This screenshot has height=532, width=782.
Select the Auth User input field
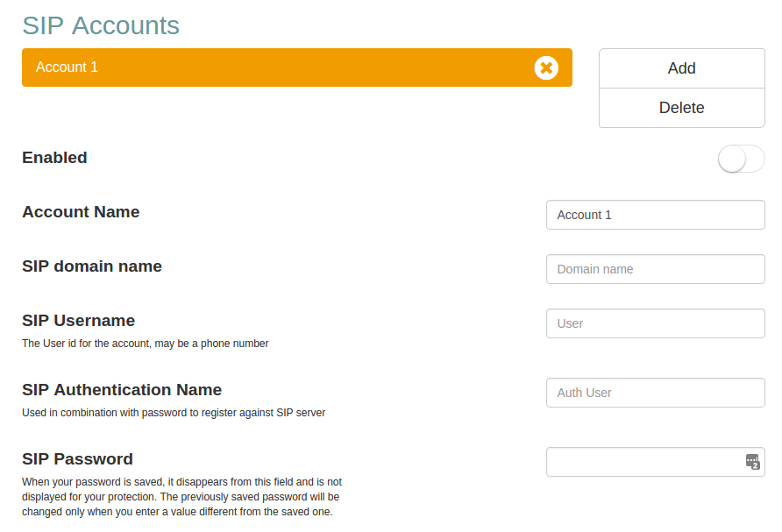click(655, 393)
